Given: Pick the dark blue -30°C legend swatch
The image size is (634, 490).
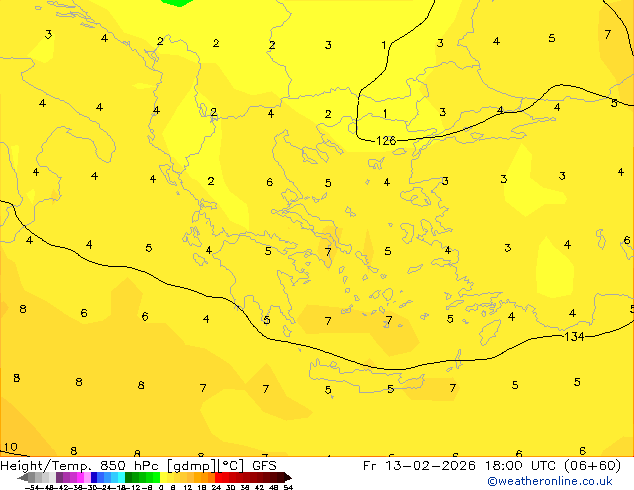Looking at the screenshot, I should tap(94, 477).
